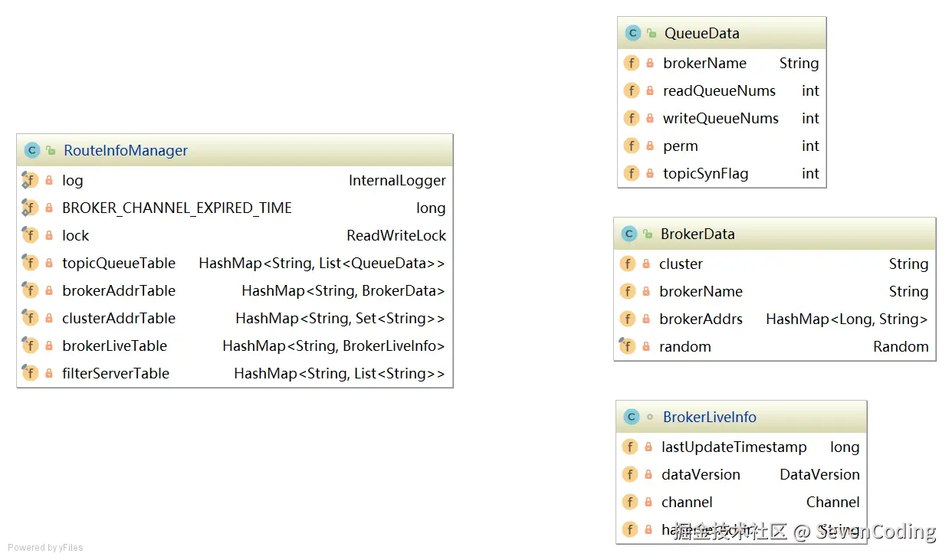Click the field icon next to brokerAddrs

pos(627,319)
